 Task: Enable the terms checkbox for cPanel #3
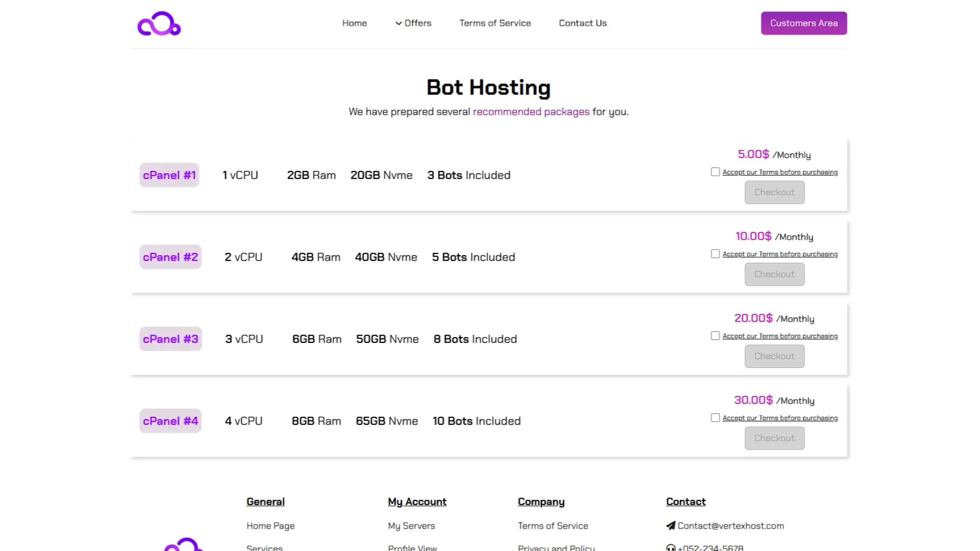point(715,335)
